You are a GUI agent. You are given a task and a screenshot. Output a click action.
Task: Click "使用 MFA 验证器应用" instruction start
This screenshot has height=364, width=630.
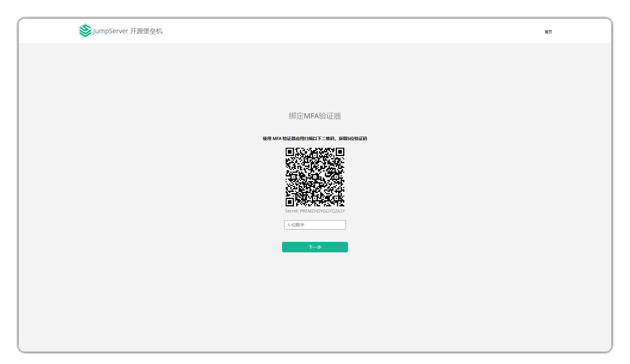pyautogui.click(x=283, y=139)
